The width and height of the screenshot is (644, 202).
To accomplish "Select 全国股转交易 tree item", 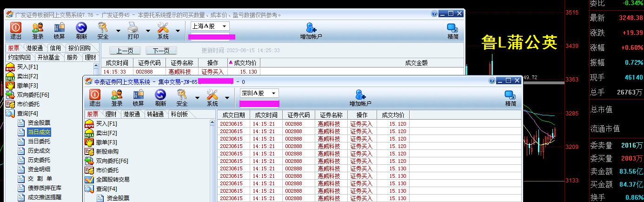I will [x=113, y=180].
